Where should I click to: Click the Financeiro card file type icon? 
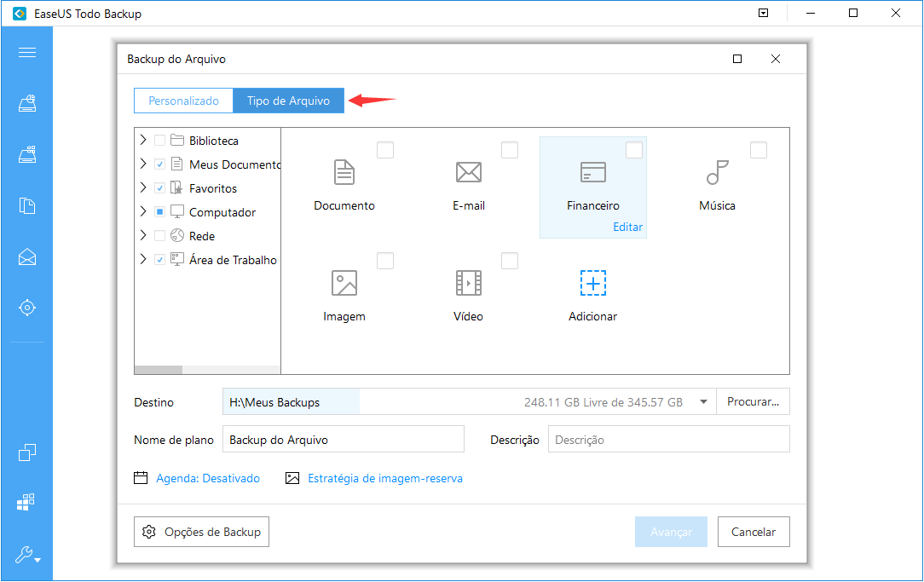(592, 172)
